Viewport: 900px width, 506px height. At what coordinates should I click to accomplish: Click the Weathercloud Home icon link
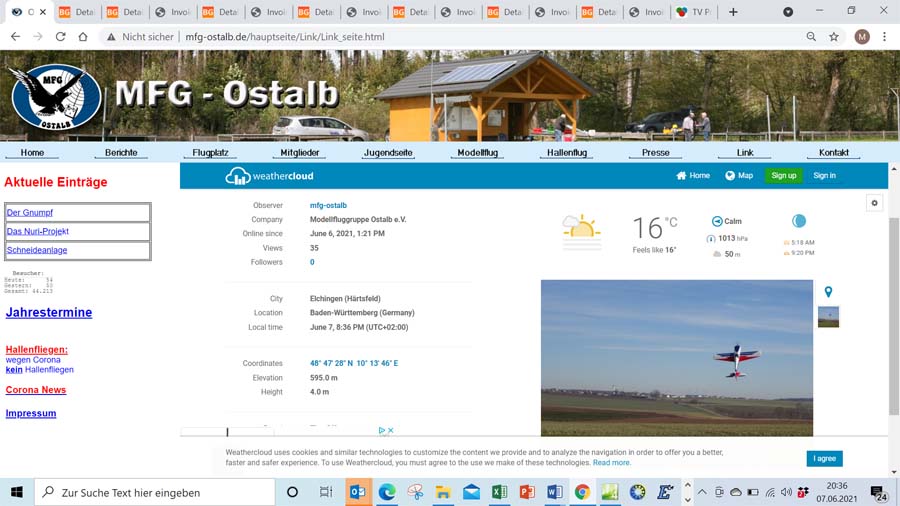coord(692,176)
